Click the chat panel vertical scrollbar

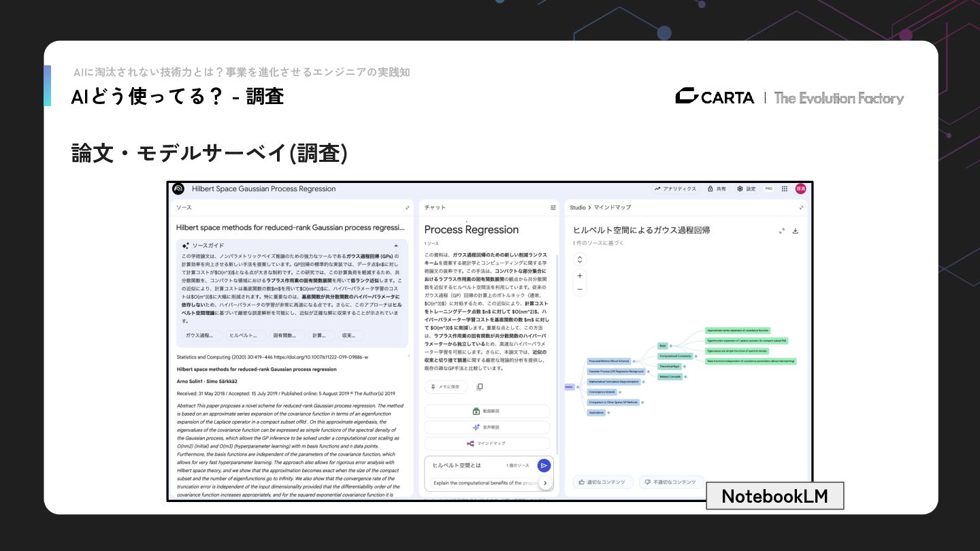pyautogui.click(x=557, y=354)
